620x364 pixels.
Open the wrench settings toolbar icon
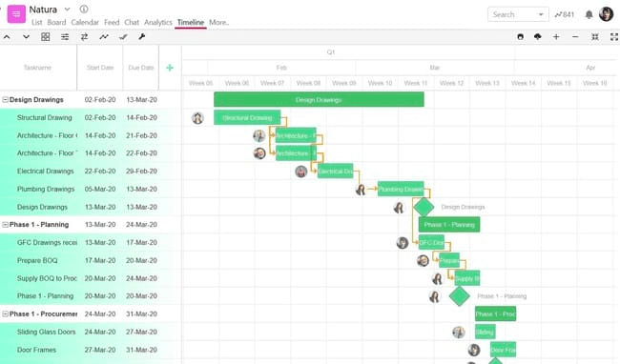tap(141, 37)
